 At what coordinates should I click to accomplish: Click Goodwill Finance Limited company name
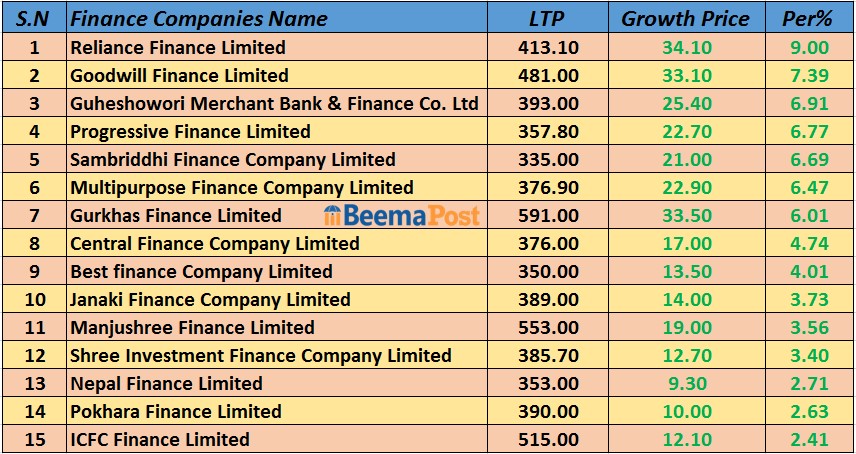[179, 75]
